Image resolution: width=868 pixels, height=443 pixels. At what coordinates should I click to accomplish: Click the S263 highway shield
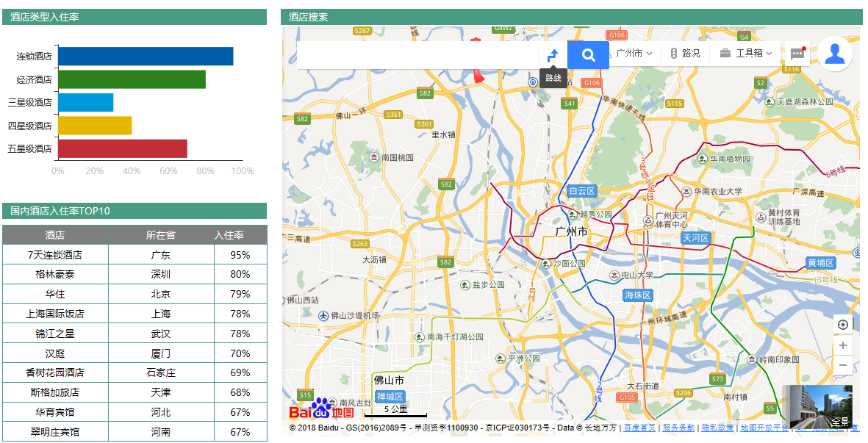[360, 243]
